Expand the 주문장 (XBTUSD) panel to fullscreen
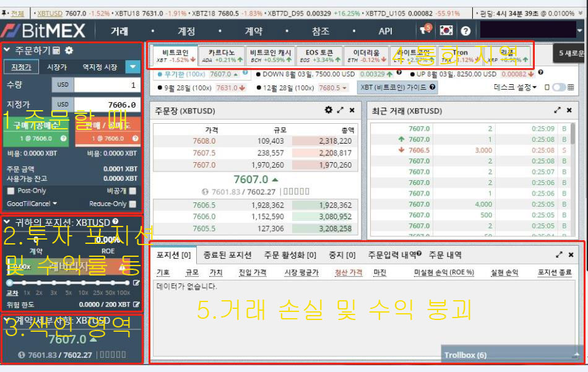Screen dimensions: 588x372 pos(340,110)
